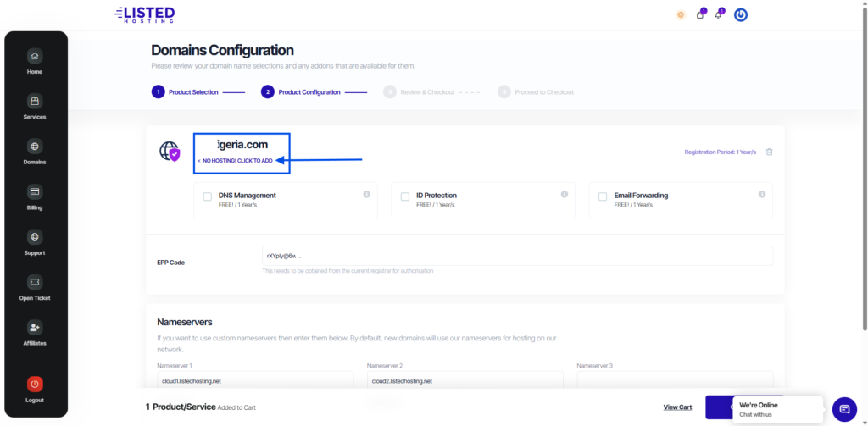Open the shopping cart icon in header

pyautogui.click(x=700, y=14)
